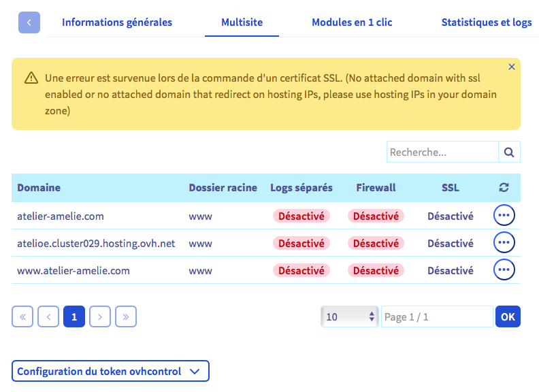The width and height of the screenshot is (539, 392).
Task: Dismiss the SSL error alert
Action: pyautogui.click(x=512, y=67)
